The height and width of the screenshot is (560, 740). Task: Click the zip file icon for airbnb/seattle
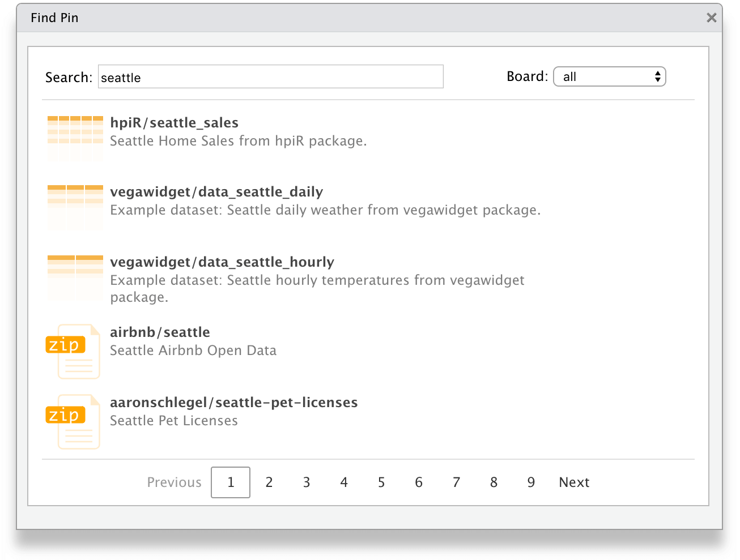point(73,350)
